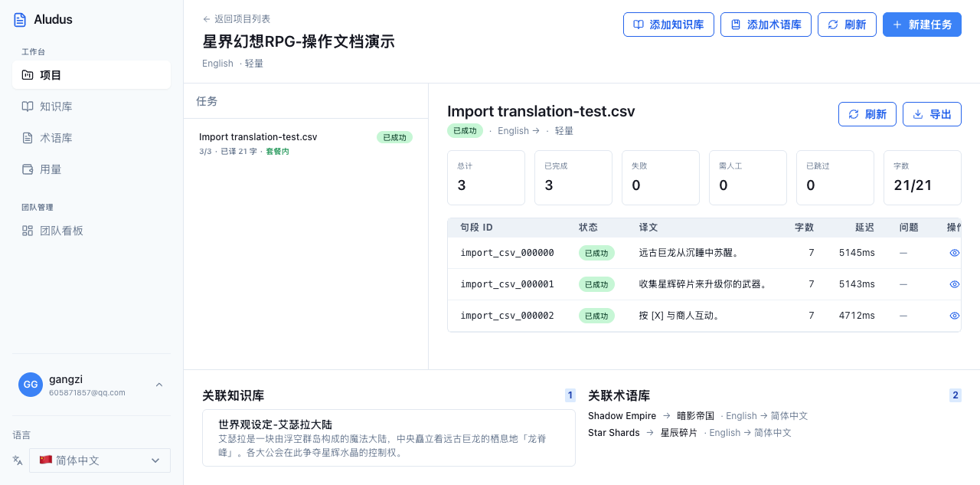Export the task results with 导出
This screenshot has width=980, height=485.
coord(932,114)
